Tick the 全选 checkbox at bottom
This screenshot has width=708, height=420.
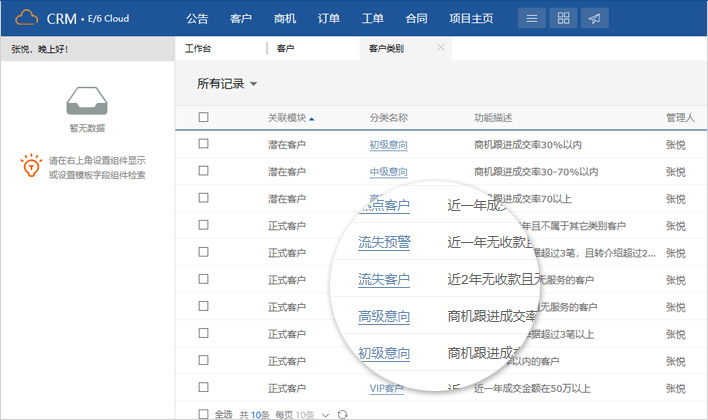pos(203,413)
